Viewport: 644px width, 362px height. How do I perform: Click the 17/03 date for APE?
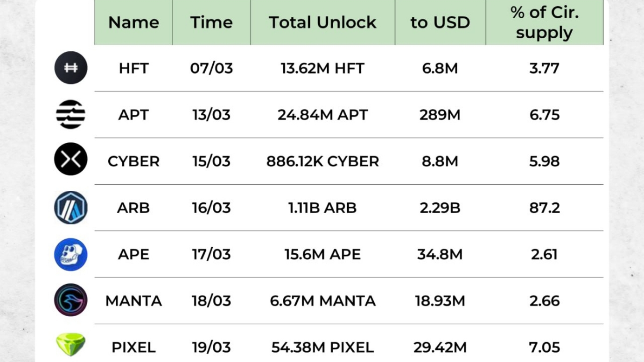click(211, 254)
